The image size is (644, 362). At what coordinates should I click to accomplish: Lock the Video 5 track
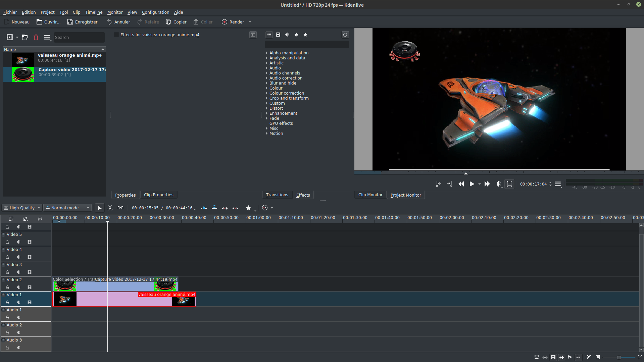[7, 242]
